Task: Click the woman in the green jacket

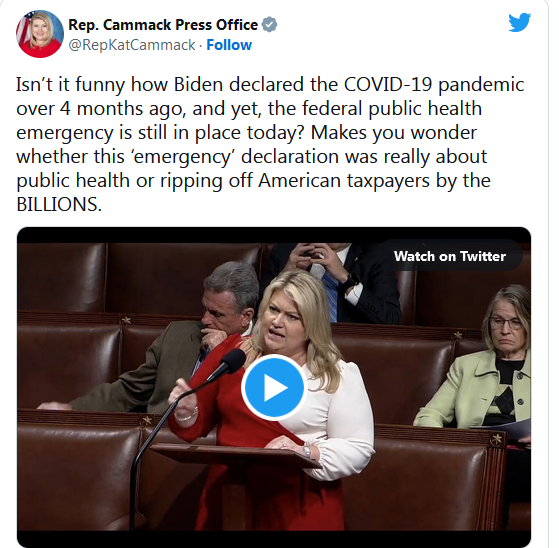Action: (x=478, y=360)
